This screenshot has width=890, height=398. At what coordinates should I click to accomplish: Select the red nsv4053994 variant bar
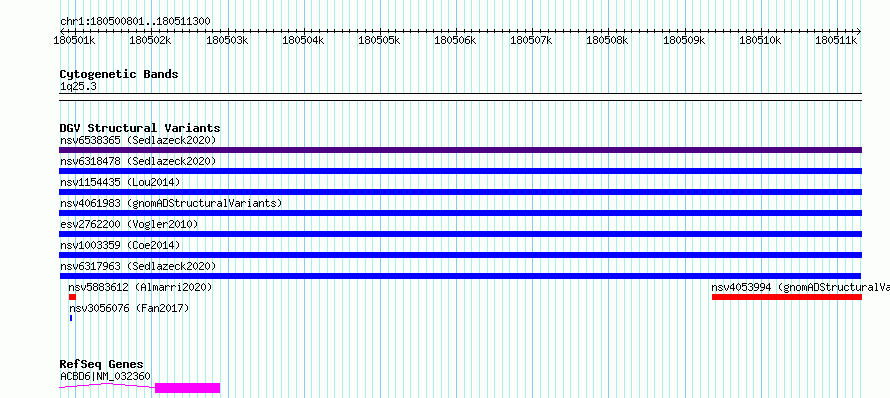click(x=787, y=297)
